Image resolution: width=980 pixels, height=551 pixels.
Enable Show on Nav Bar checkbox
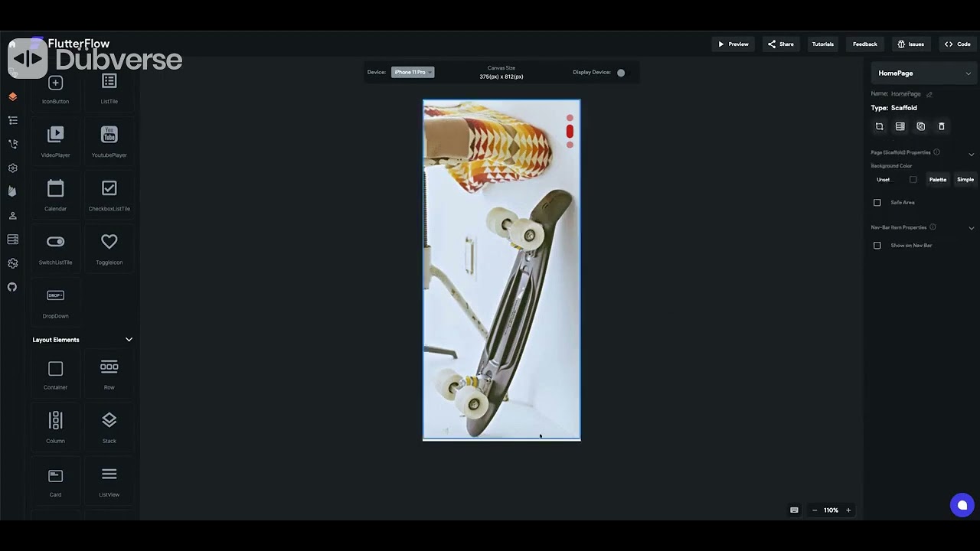point(877,246)
